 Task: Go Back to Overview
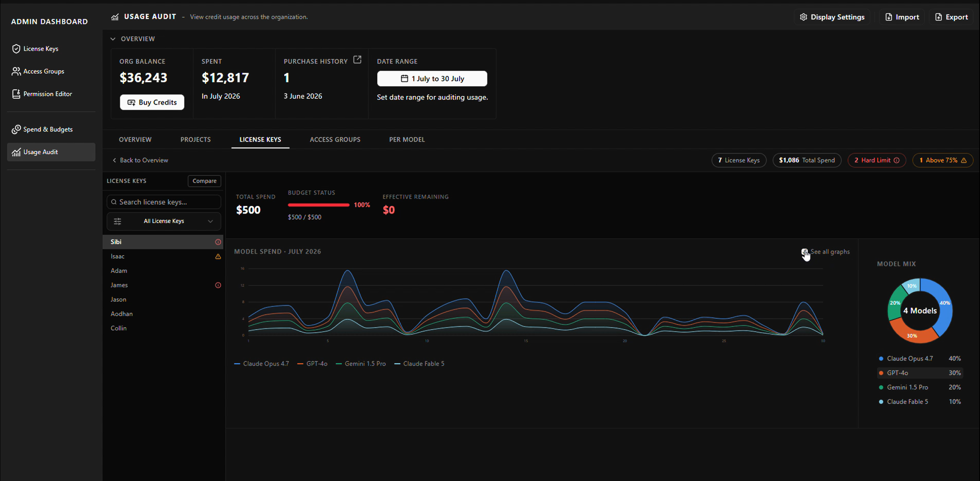(x=140, y=160)
